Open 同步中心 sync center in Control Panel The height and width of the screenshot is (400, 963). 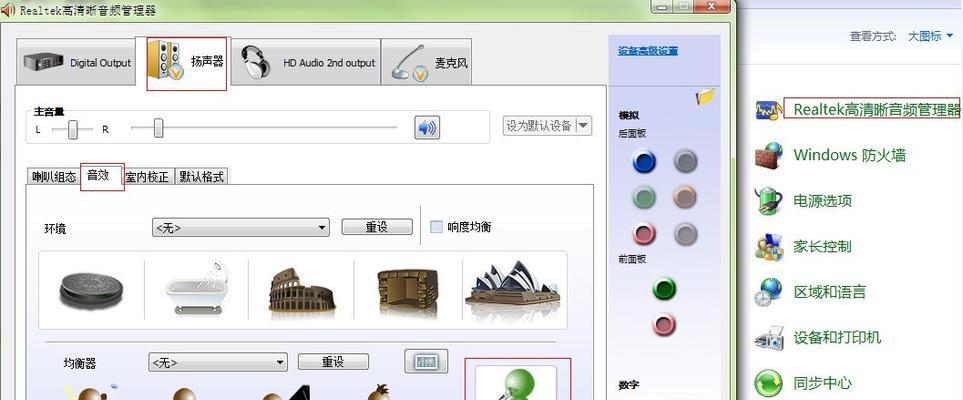click(822, 383)
